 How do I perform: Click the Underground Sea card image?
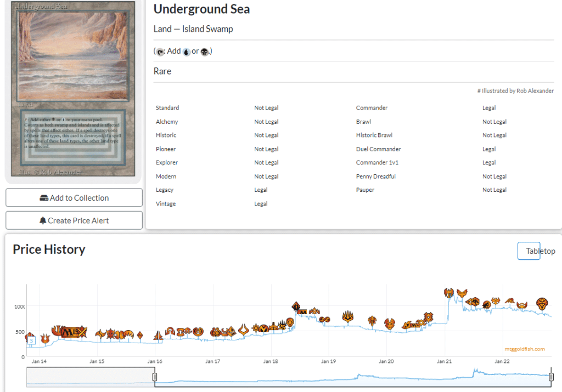coord(70,90)
